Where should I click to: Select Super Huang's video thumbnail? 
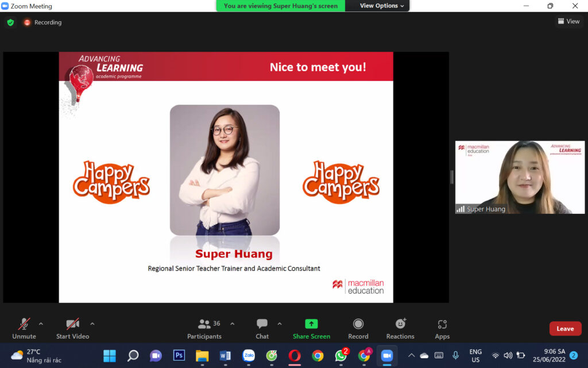[x=520, y=177]
